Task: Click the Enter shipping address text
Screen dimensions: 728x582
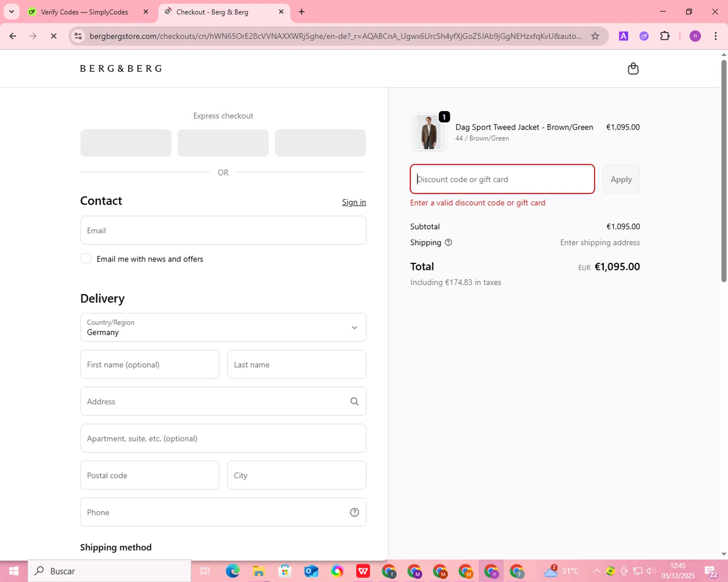Action: (x=600, y=242)
